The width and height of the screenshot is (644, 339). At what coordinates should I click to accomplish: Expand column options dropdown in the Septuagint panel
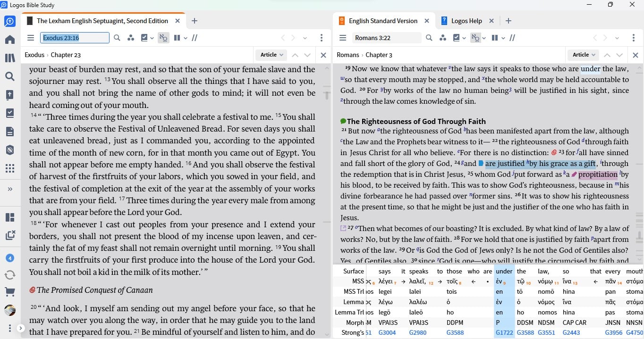coord(185,38)
